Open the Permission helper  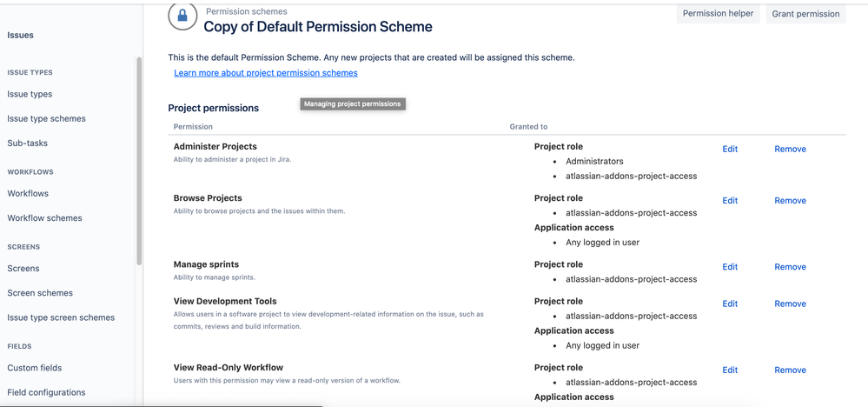tap(718, 14)
